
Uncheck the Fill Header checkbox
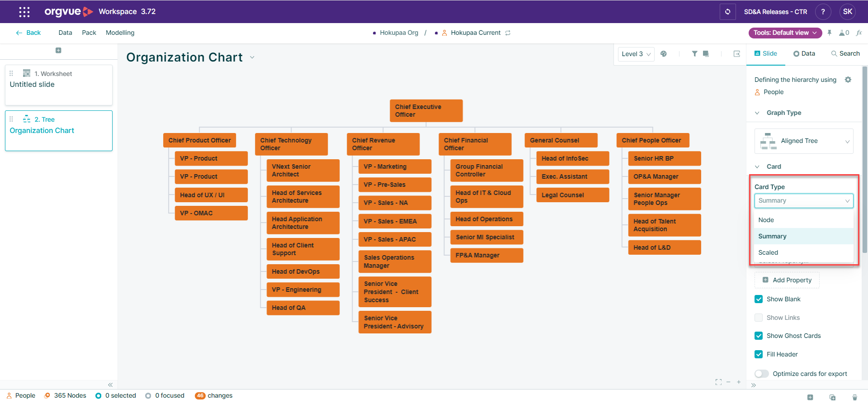pos(759,354)
